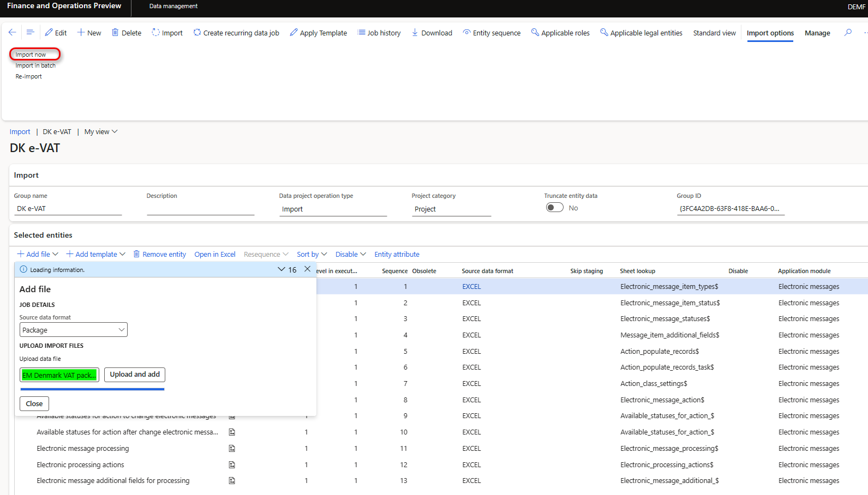Click the Application module column header
Screen dimensions: 868x495
(804, 271)
